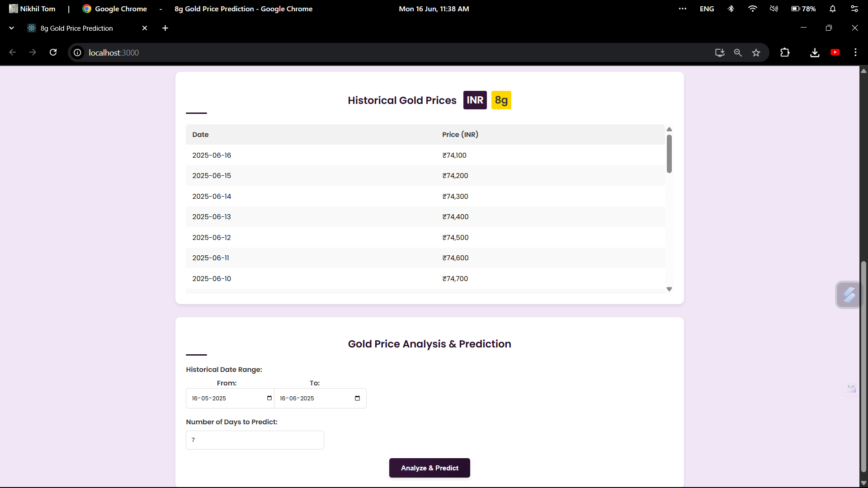The image size is (868, 488).
Task: Click the historical table scrollbar thumb
Action: 669,154
